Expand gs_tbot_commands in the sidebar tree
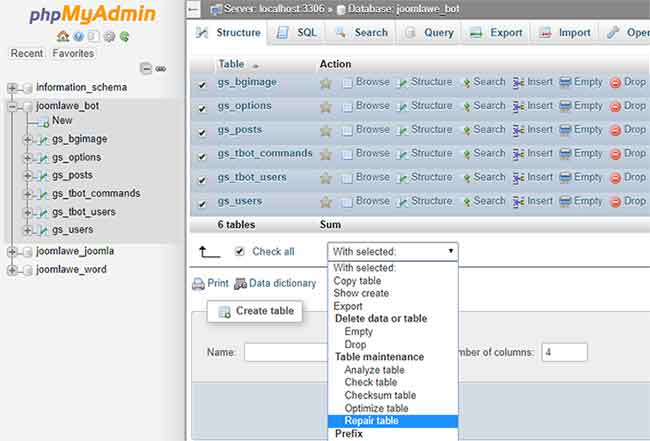Viewport: 650px width, 441px height. click(27, 194)
